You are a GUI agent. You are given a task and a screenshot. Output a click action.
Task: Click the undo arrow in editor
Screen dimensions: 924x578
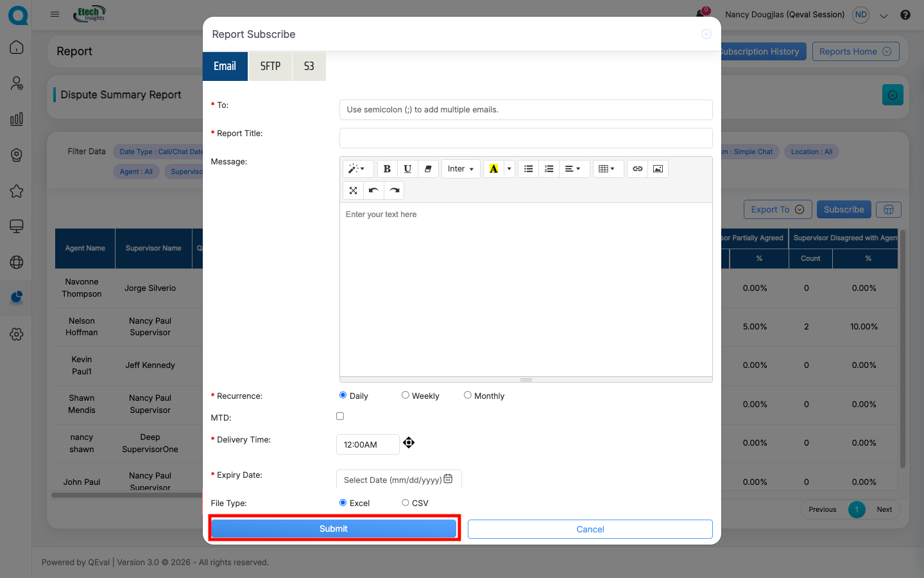373,190
